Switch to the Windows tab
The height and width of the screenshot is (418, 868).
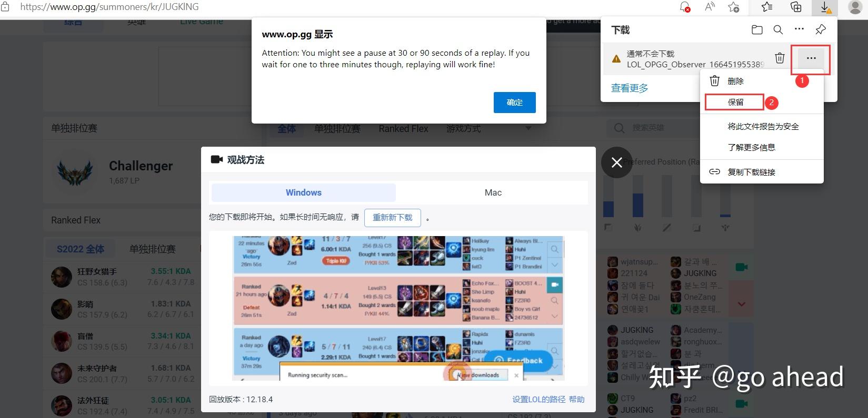(x=303, y=192)
